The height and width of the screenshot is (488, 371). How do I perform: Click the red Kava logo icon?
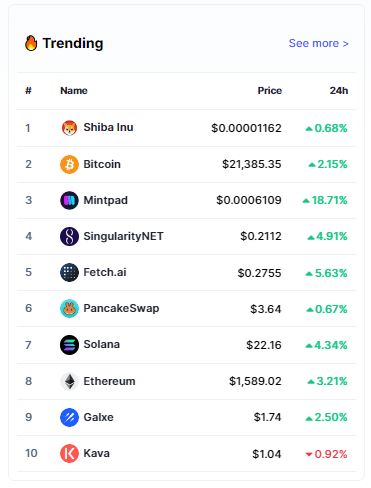tap(69, 453)
